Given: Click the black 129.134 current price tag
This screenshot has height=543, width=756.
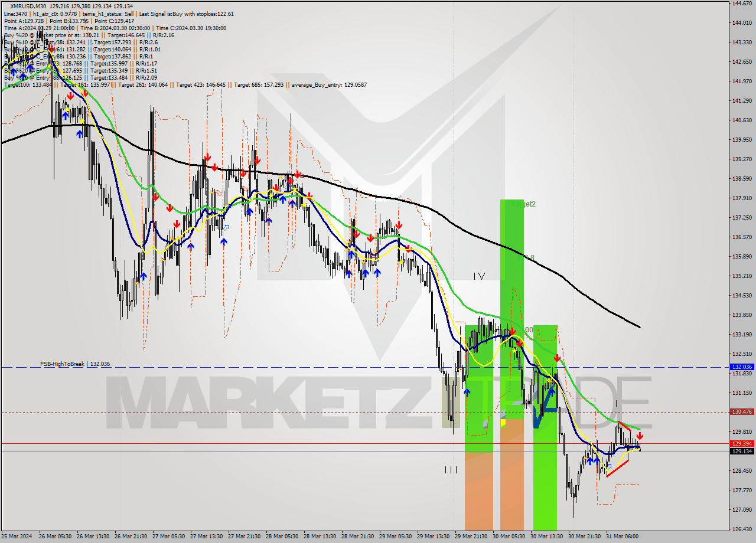Looking at the screenshot, I should (x=742, y=451).
